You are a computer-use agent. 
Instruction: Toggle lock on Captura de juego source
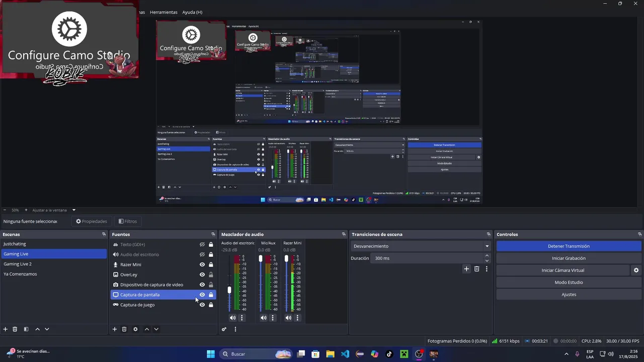[211, 305]
